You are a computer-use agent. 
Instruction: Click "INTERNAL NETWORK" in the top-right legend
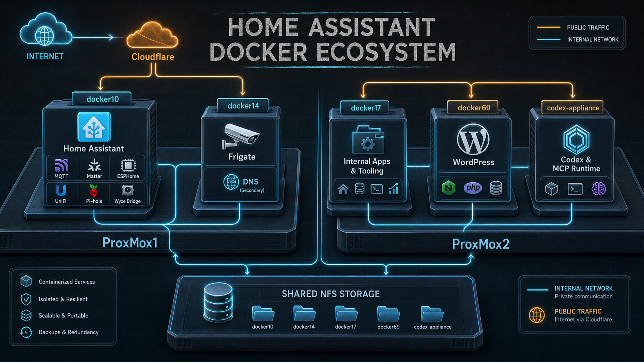point(592,39)
